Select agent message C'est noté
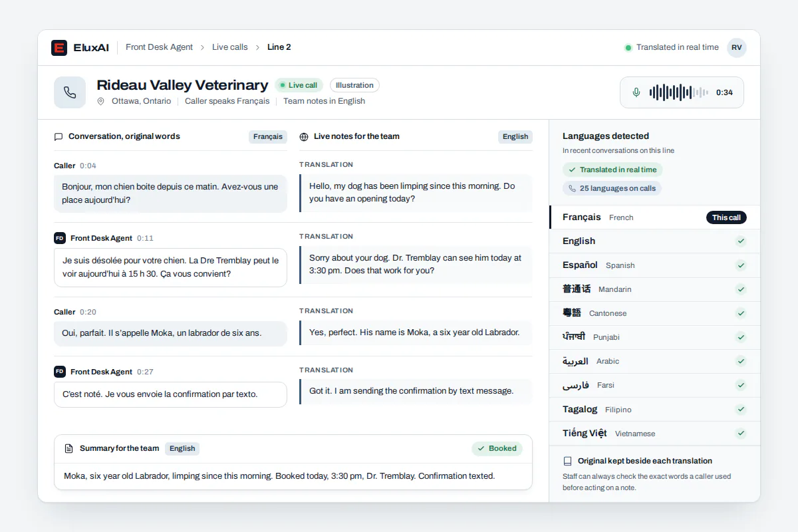The height and width of the screenshot is (532, 798). click(170, 394)
